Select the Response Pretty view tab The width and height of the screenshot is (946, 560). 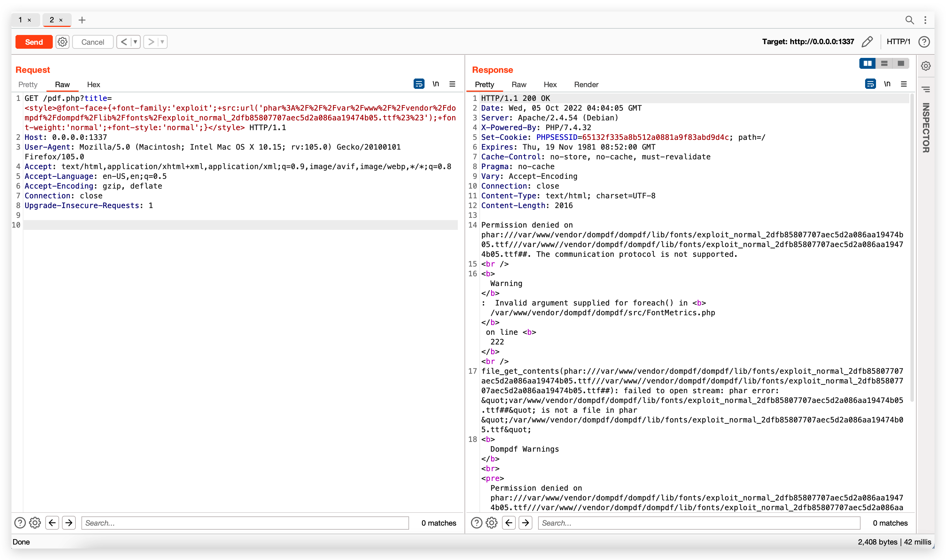[484, 85]
